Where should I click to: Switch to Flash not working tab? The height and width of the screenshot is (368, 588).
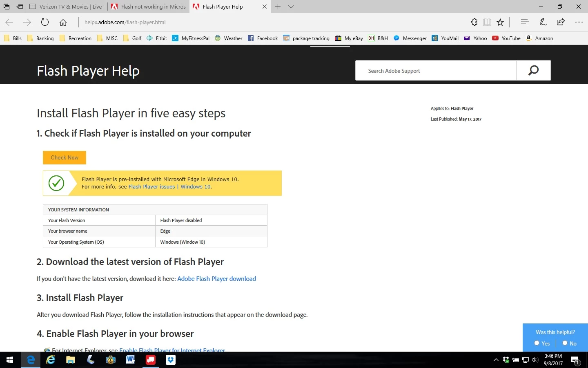149,7
